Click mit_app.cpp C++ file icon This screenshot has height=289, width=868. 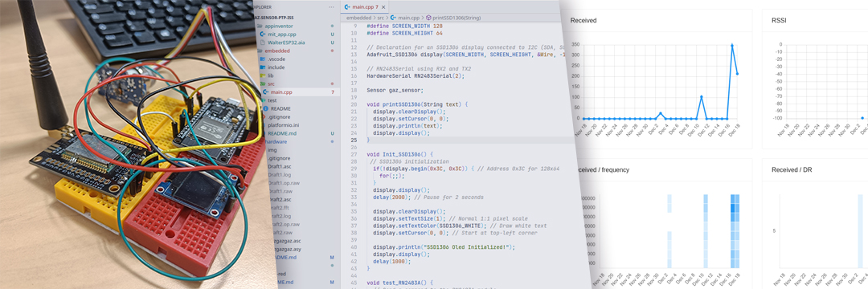point(264,35)
